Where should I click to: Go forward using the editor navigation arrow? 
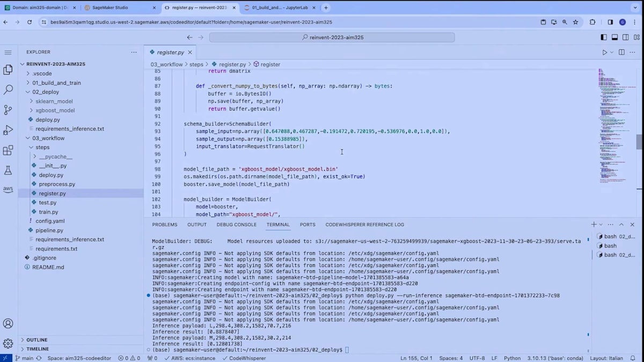pyautogui.click(x=201, y=38)
